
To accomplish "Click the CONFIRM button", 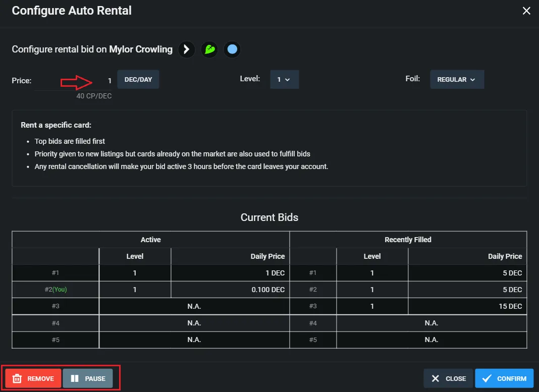I will pyautogui.click(x=504, y=378).
